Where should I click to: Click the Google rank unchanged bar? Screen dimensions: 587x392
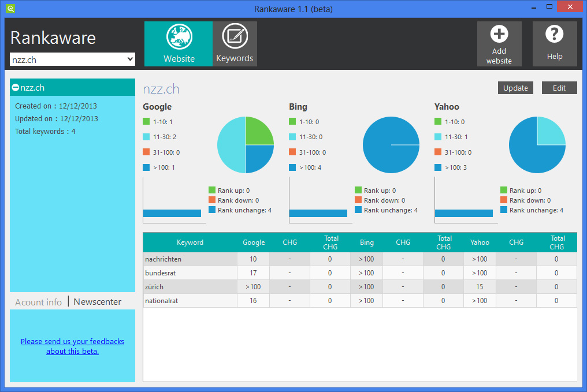[x=172, y=213]
